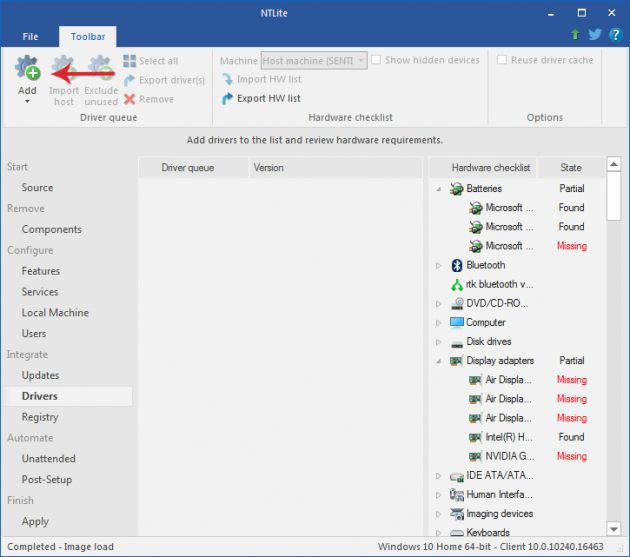Click the Exclude unused gear icon

click(x=100, y=68)
